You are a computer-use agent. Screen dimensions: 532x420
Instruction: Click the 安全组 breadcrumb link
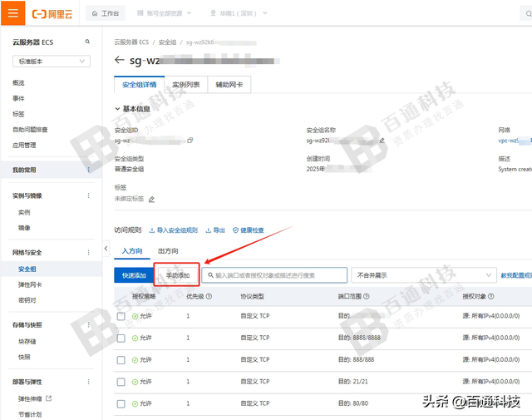168,42
